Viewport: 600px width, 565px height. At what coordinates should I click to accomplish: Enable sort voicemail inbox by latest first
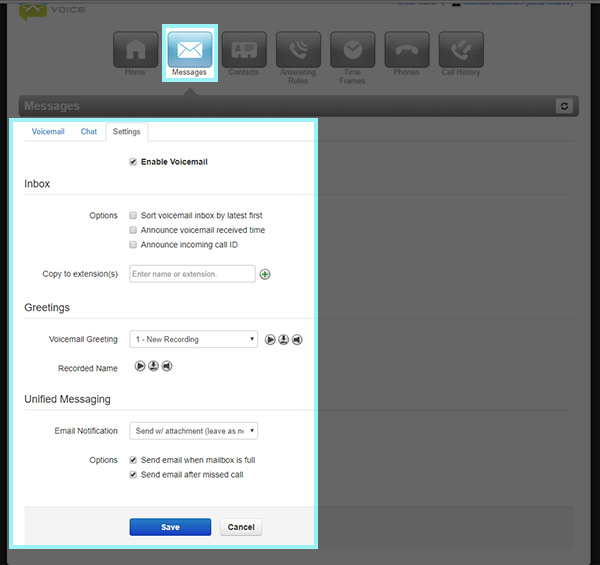pos(133,215)
